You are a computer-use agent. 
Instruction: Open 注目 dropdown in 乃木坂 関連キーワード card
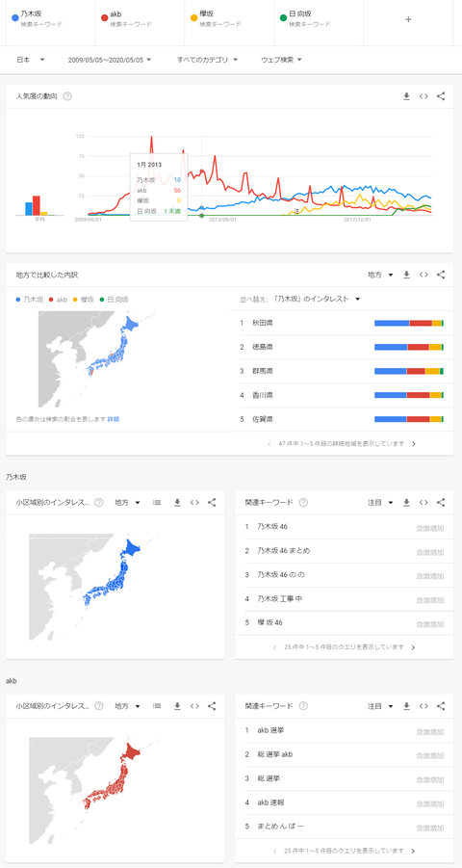point(380,503)
